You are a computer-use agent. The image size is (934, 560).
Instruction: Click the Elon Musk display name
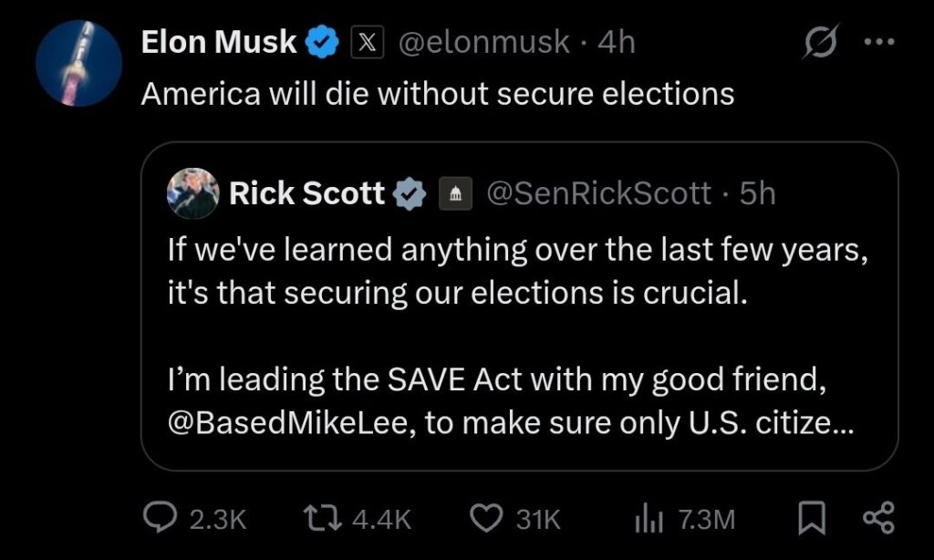point(219,42)
